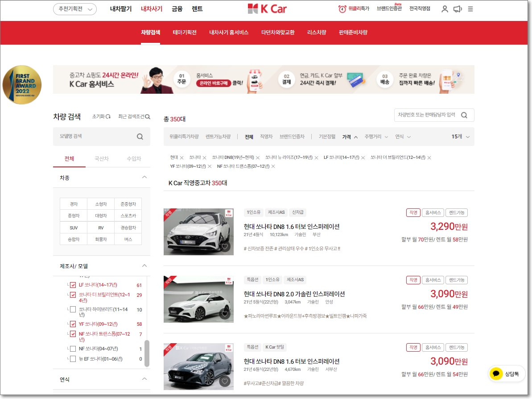The height and width of the screenshot is (399, 532).
Task: Filter by 브랜드인증차 listings
Action: (292, 137)
